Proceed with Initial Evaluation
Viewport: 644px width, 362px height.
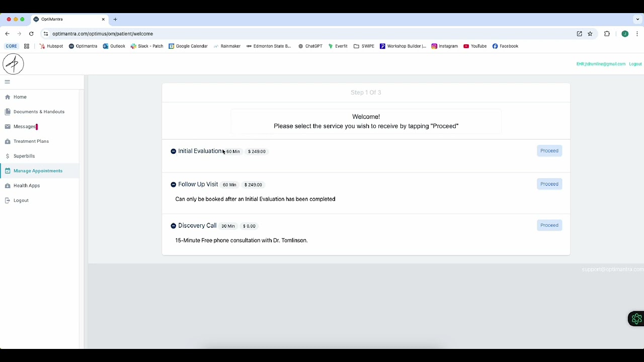549,151
